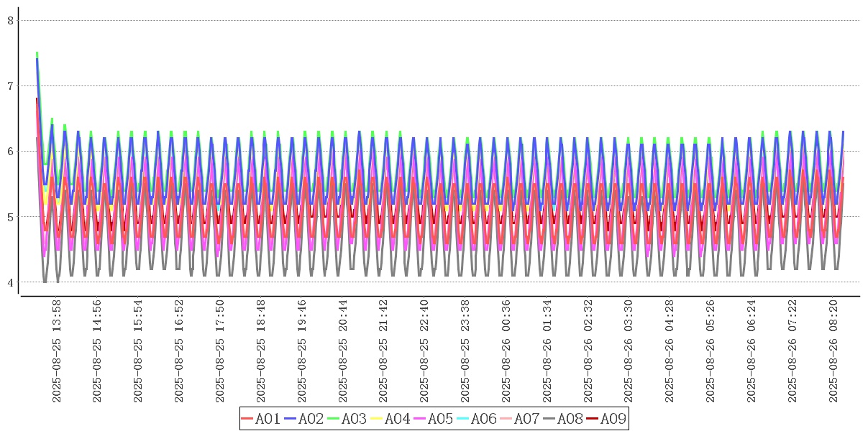Click the 2025-08-25 13:58 x-axis label
Image resolution: width=868 pixels, height=431 pixels.
(58, 351)
